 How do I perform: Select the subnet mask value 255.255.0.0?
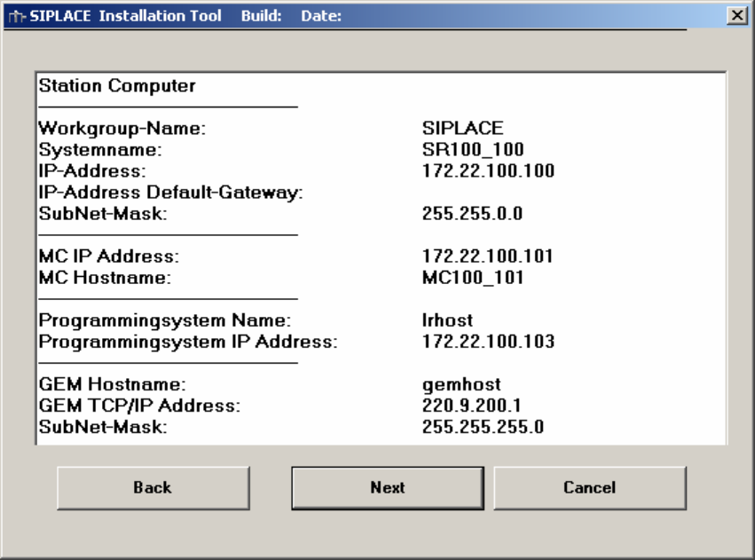(x=471, y=214)
